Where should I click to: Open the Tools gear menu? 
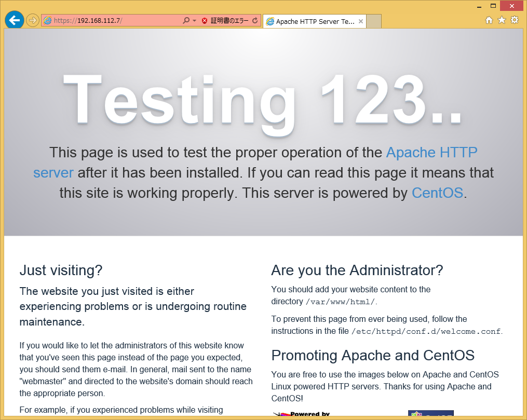pos(515,20)
